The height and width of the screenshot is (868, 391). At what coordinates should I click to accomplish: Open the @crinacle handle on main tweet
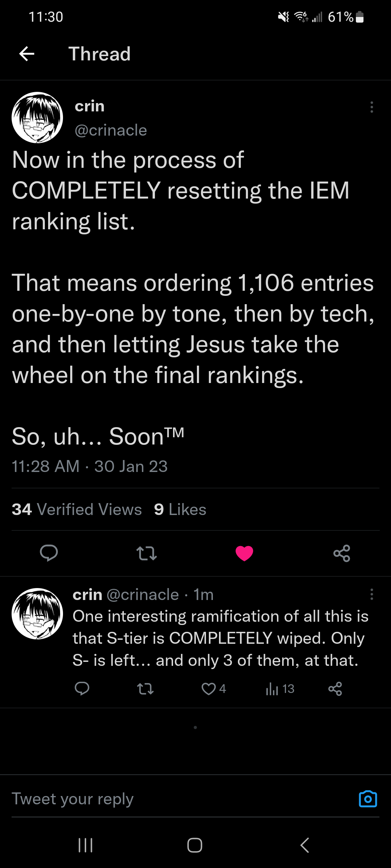tap(111, 130)
